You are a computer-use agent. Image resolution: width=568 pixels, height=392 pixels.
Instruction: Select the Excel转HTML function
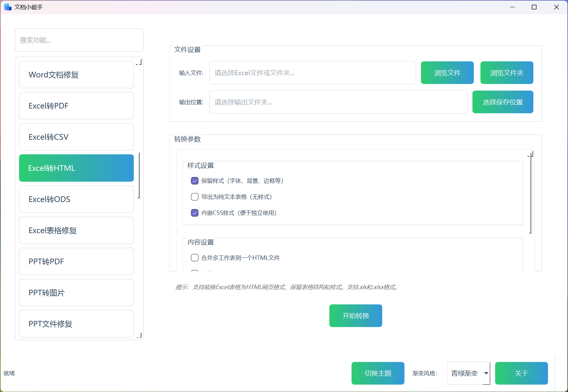[76, 168]
